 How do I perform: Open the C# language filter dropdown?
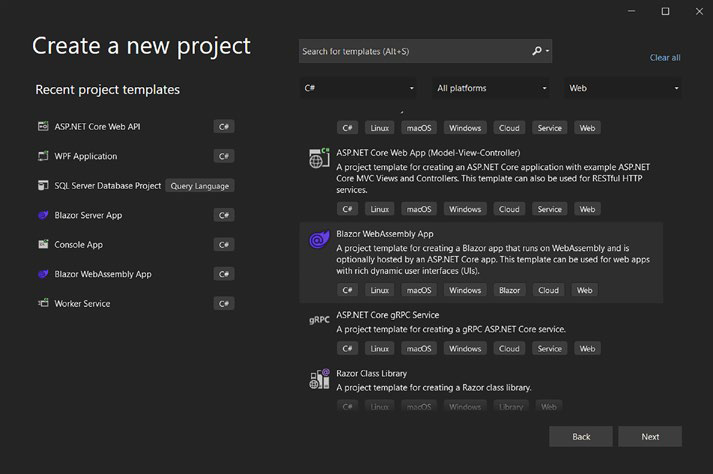(358, 88)
